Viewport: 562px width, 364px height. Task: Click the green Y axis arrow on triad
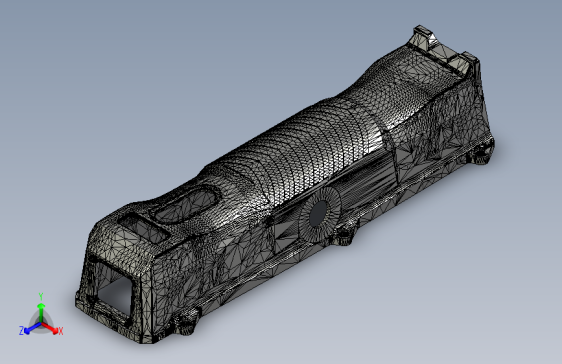click(41, 312)
